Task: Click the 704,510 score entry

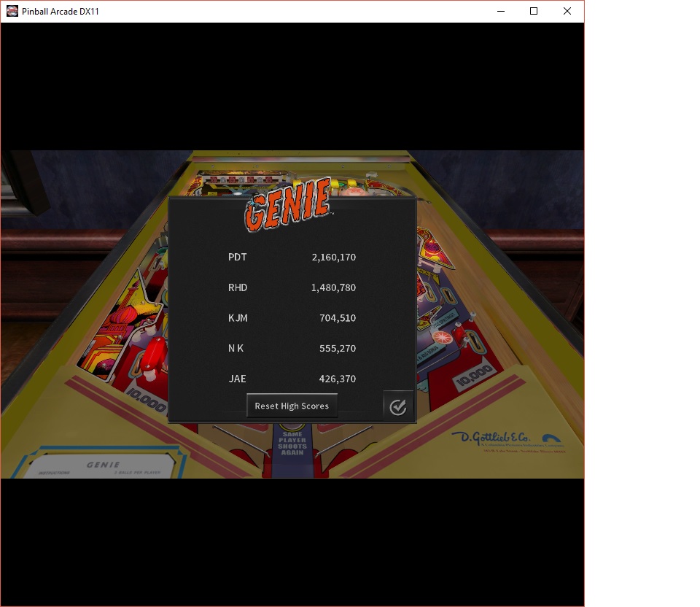Action: pos(337,318)
